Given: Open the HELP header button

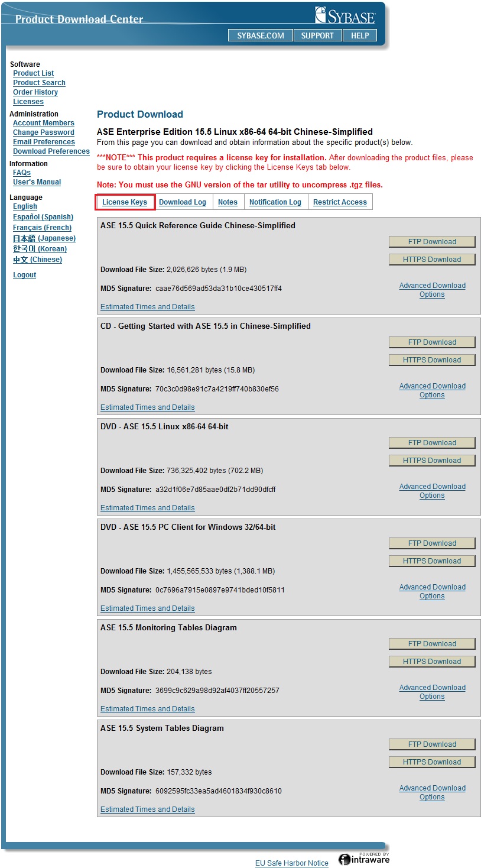Looking at the screenshot, I should click(360, 35).
